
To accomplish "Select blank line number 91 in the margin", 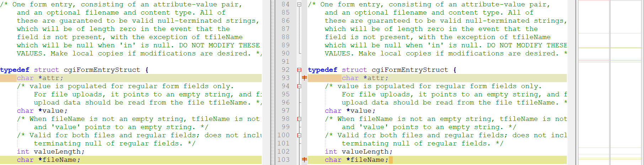I will point(286,62).
